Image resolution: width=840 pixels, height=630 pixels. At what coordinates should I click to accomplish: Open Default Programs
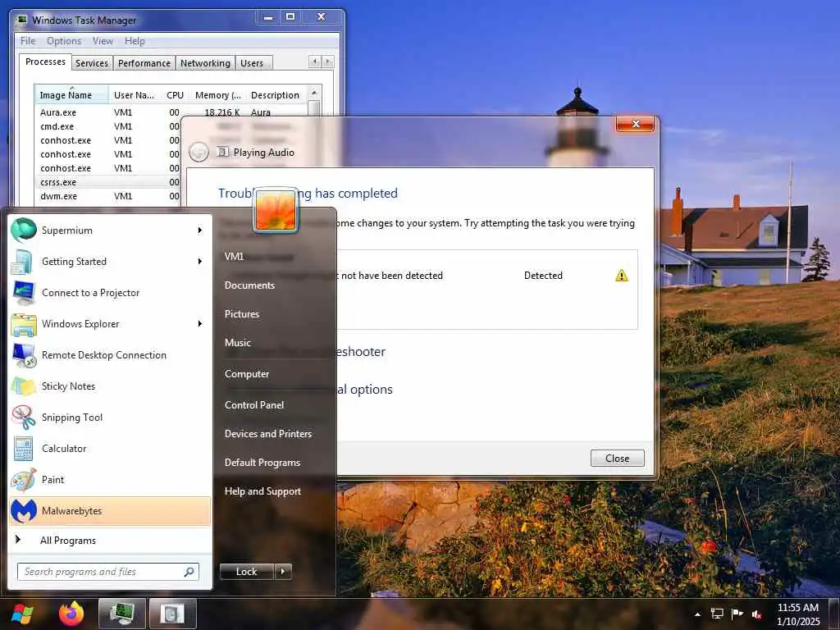click(x=262, y=463)
